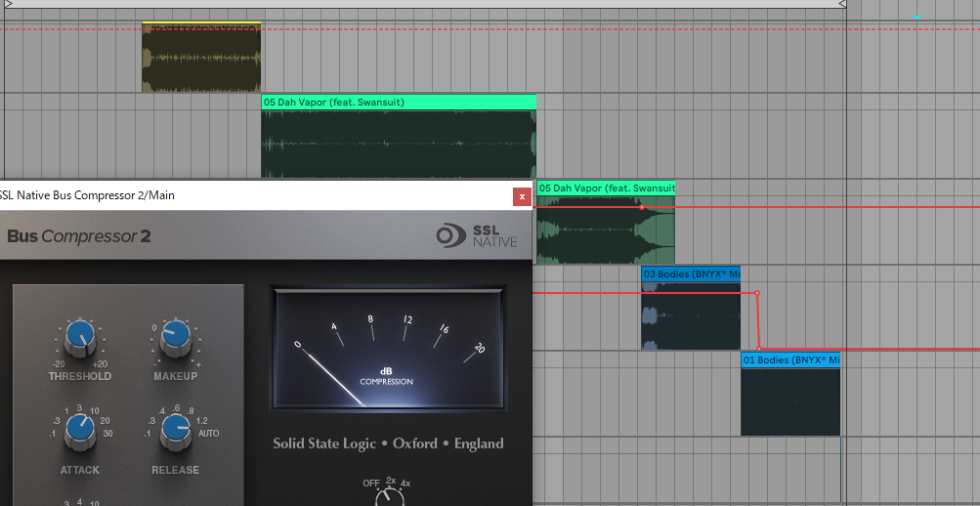Click the dB Compression gain reduction meter
The image size is (980, 506).
pyautogui.click(x=388, y=348)
